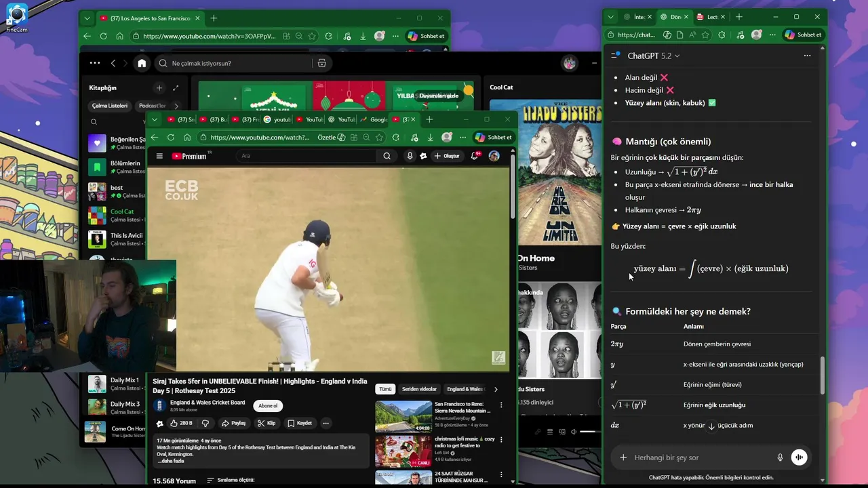Image resolution: width=868 pixels, height=488 pixels.
Task: Click Oluştur create button
Action: click(x=447, y=156)
